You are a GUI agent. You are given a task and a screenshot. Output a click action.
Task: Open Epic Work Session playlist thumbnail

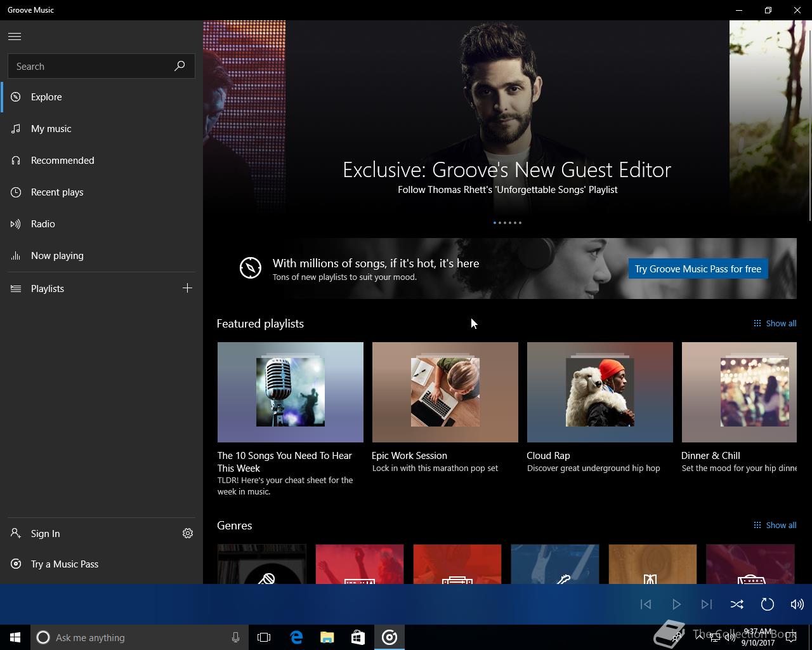(x=445, y=392)
